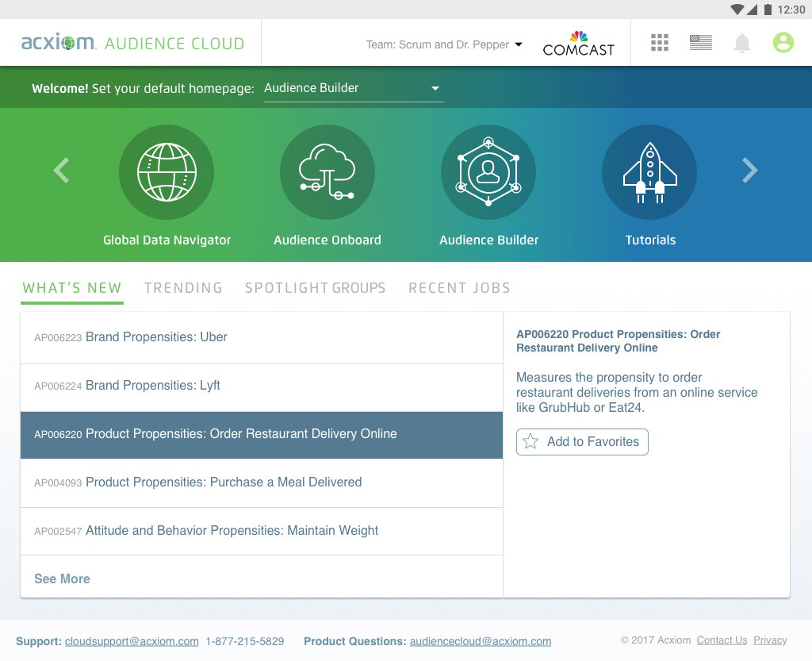The image size is (812, 661).
Task: Expand the default homepage dropdown
Action: (354, 88)
